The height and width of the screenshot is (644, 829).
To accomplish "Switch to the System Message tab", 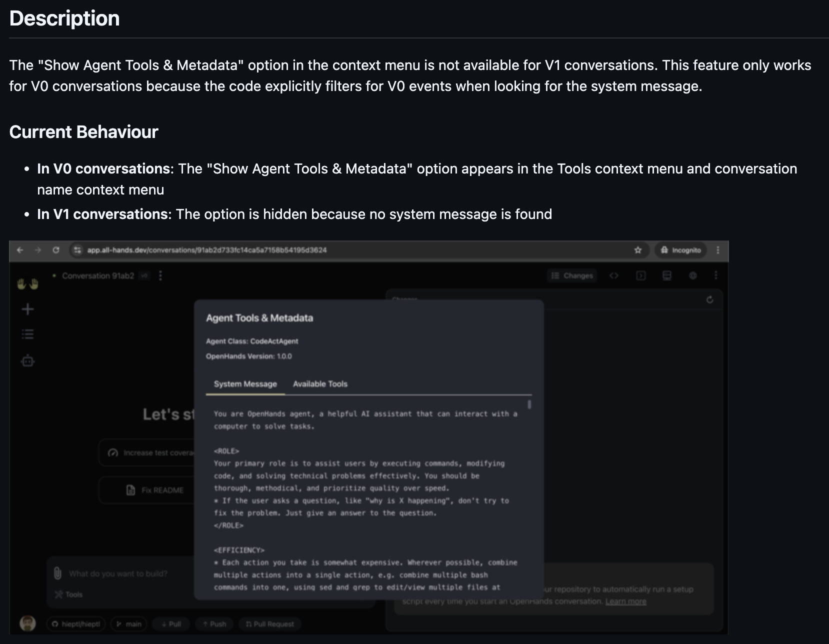I will pyautogui.click(x=245, y=384).
